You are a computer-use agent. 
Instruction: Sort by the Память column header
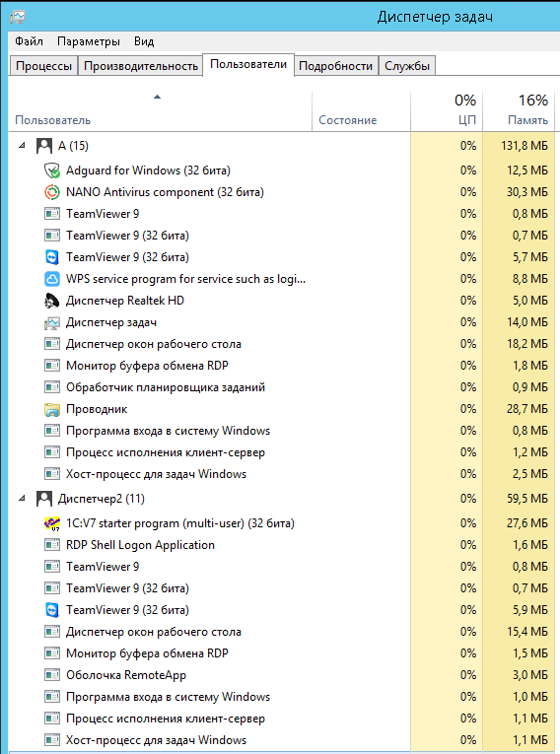pos(520,110)
